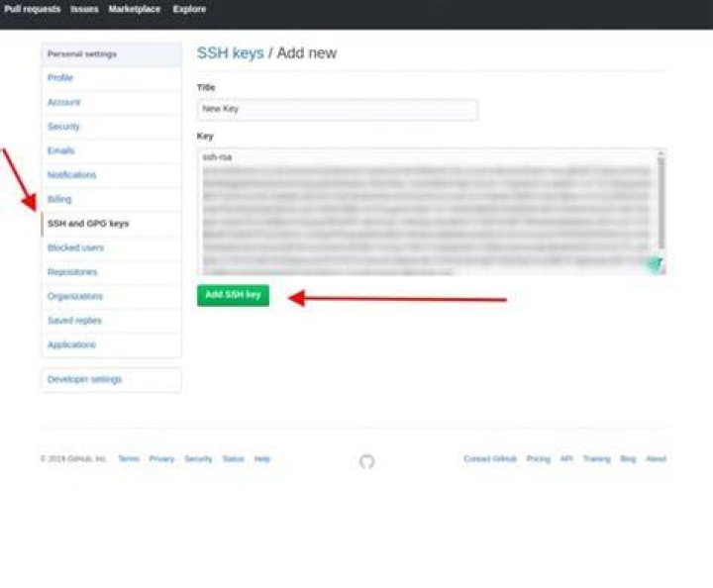This screenshot has height=588, width=713.
Task: Open the About footer link
Action: pyautogui.click(x=657, y=459)
